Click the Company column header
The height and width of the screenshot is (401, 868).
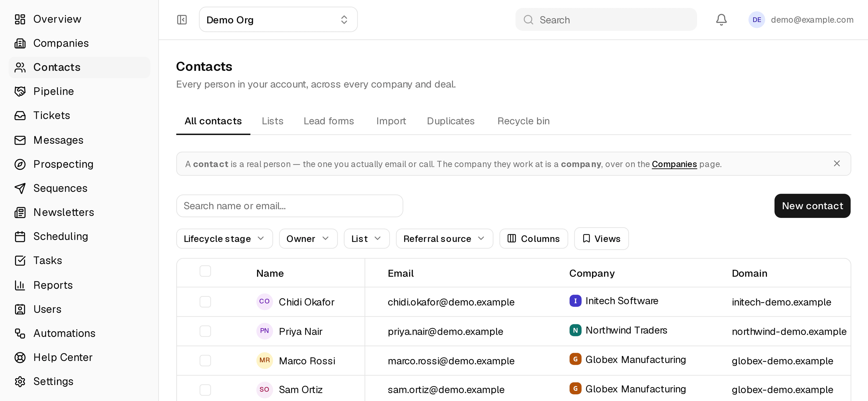tap(592, 273)
